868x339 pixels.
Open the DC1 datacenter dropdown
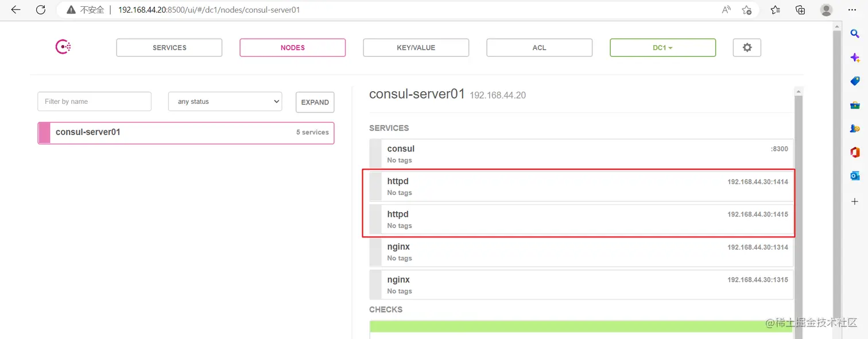[x=662, y=48]
